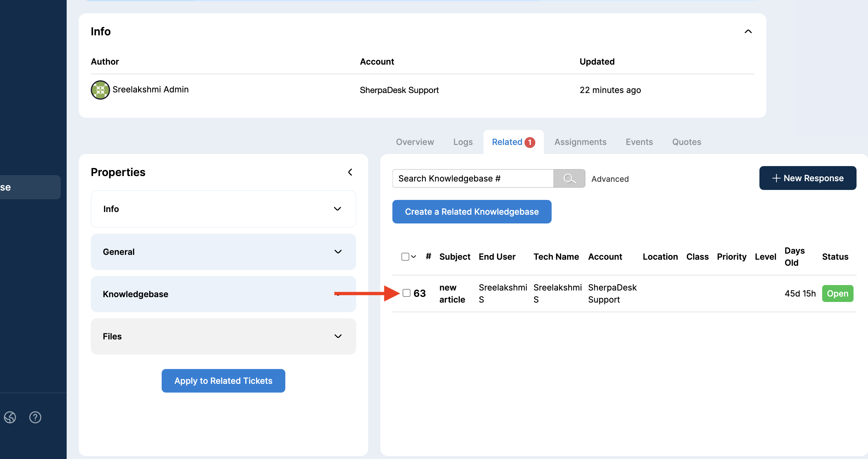This screenshot has width=868, height=459.
Task: Click the magnifier search button
Action: [569, 178]
